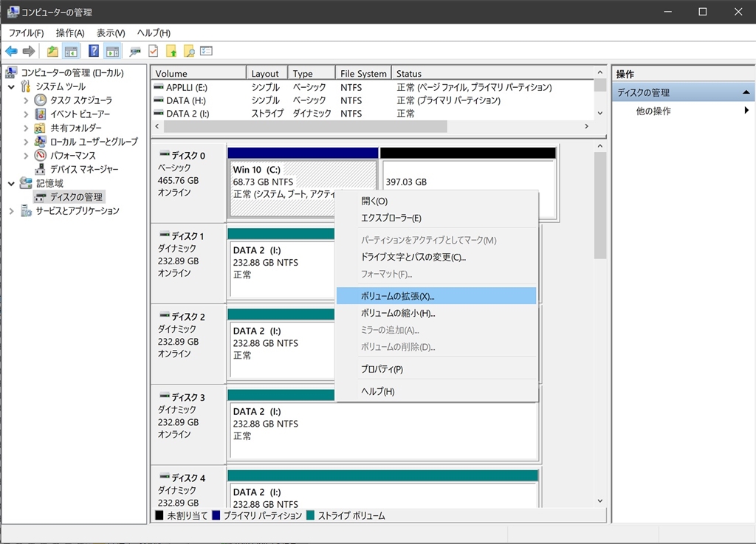Click the toolbar icon with red checkmark

pos(154,51)
